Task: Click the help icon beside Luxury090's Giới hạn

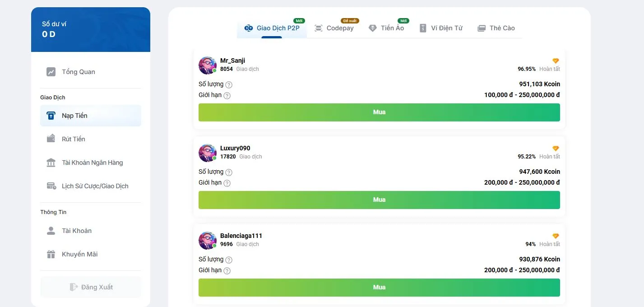Action: click(227, 183)
